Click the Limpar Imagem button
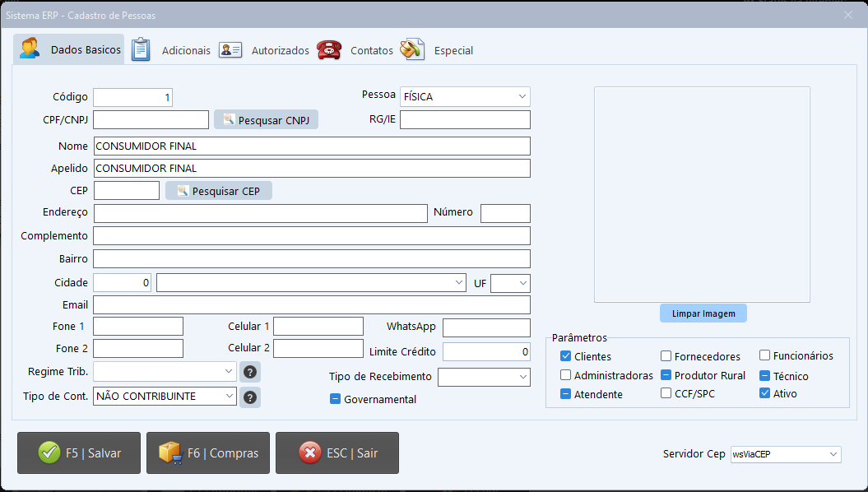This screenshot has width=868, height=492. click(703, 313)
